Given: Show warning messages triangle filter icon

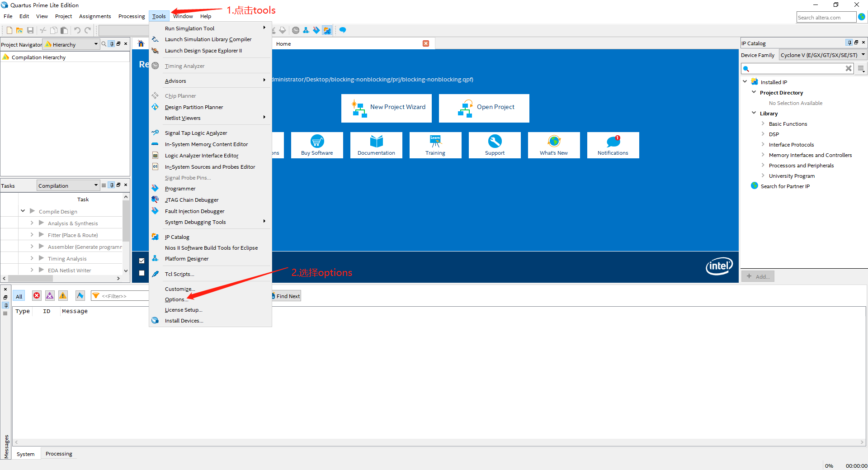Looking at the screenshot, I should (63, 296).
